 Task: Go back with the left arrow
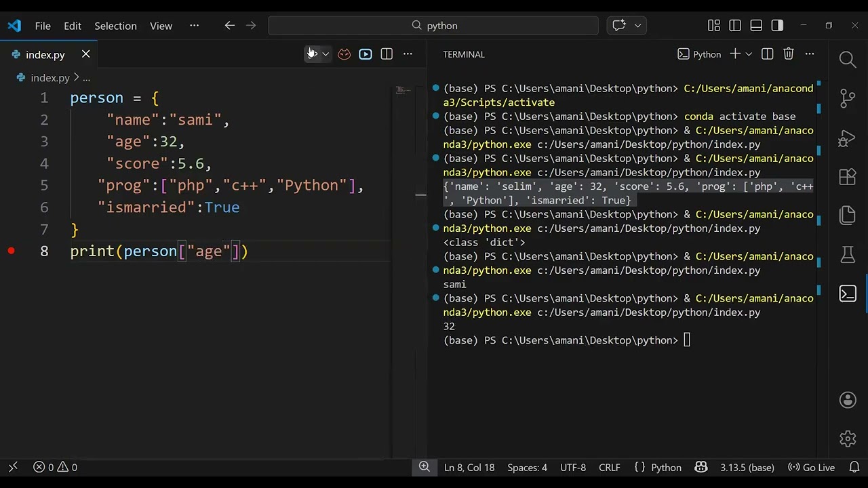[x=230, y=26]
